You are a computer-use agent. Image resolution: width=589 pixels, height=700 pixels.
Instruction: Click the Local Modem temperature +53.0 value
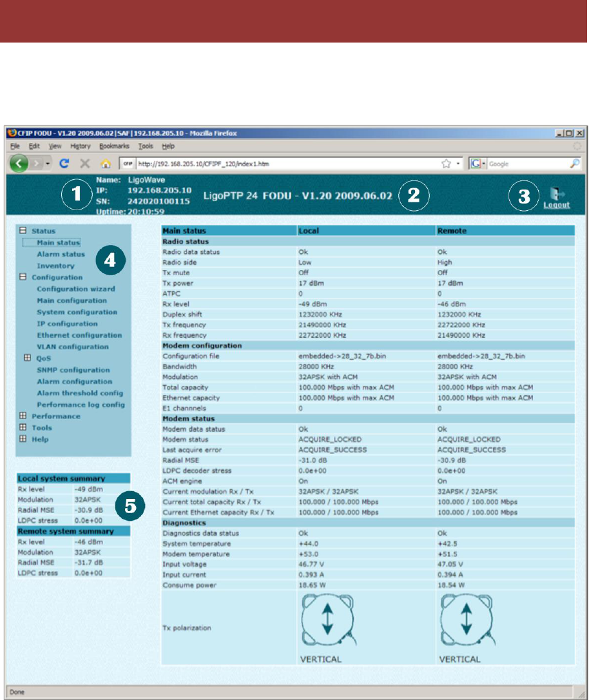point(308,554)
